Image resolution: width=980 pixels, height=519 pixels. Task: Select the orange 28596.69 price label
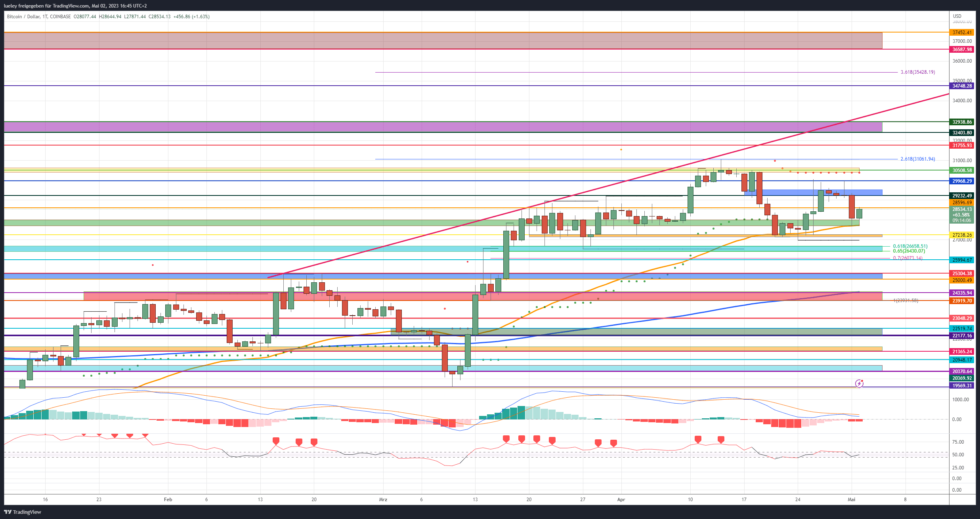(x=962, y=203)
